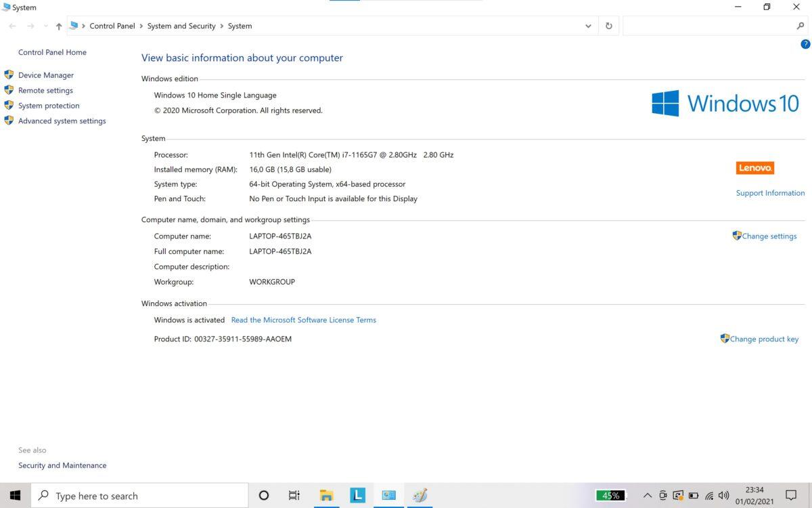Click 'WORKGROUP' value text

(272, 282)
